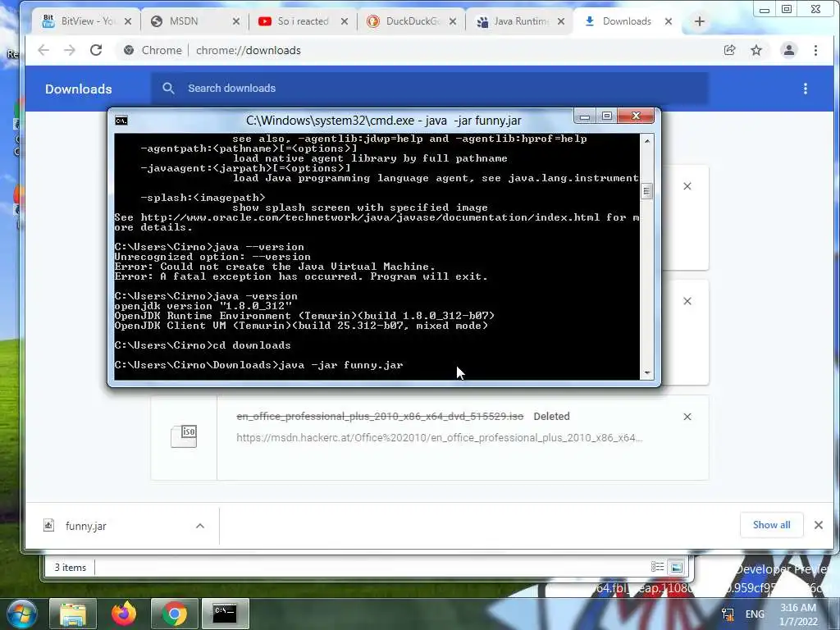Click the Downloads page heading
Screen dimensions: 840x630
coord(78,89)
